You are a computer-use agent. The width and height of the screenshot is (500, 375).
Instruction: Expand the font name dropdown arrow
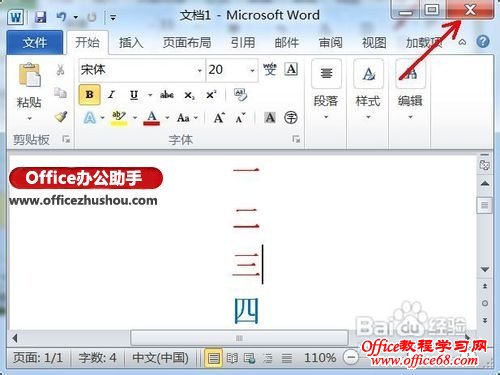click(x=199, y=70)
